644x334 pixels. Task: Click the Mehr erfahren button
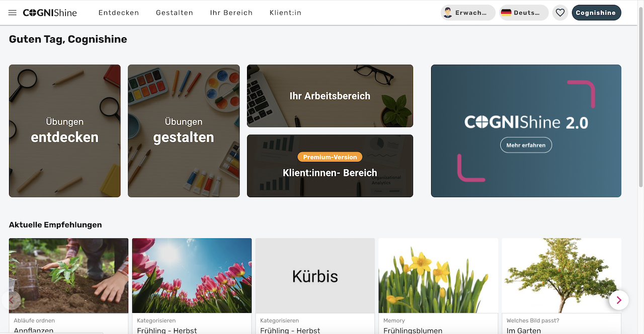tap(526, 145)
